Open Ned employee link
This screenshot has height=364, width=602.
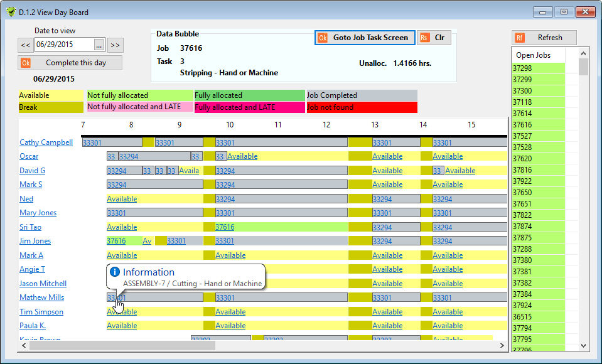coord(26,198)
